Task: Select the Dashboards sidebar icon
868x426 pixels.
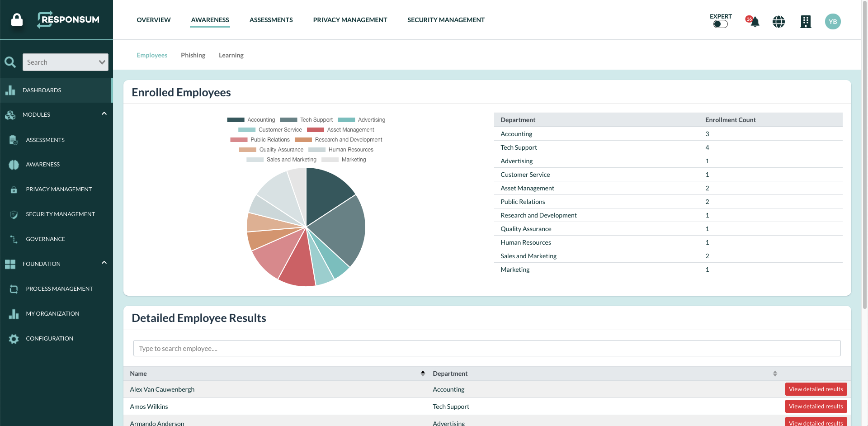Action: pyautogui.click(x=11, y=90)
